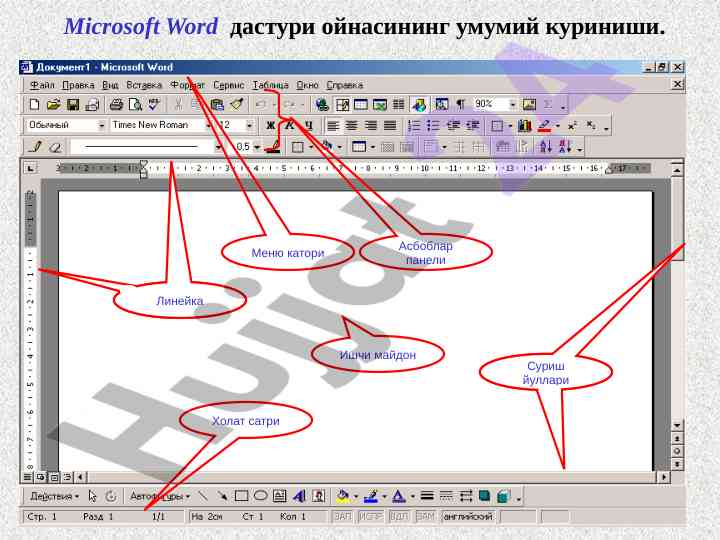Print the document with the printer icon
Image resolution: width=720 pixels, height=540 pixels.
pyautogui.click(x=116, y=105)
